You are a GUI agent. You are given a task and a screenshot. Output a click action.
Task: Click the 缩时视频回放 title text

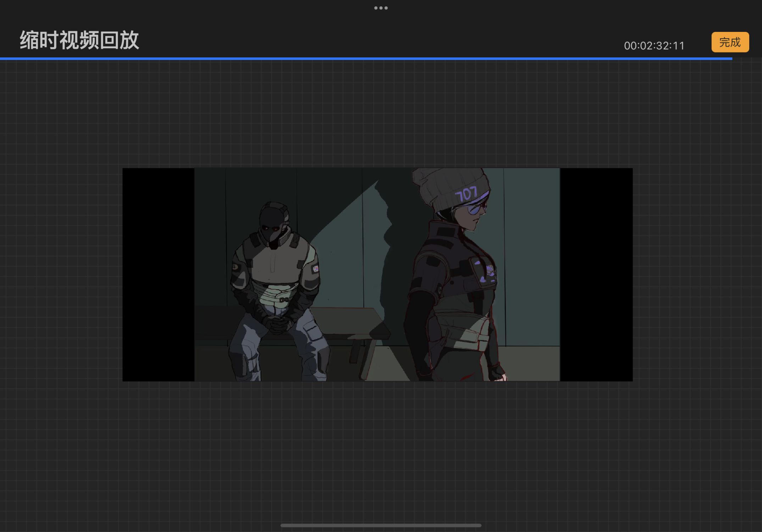[x=79, y=40]
